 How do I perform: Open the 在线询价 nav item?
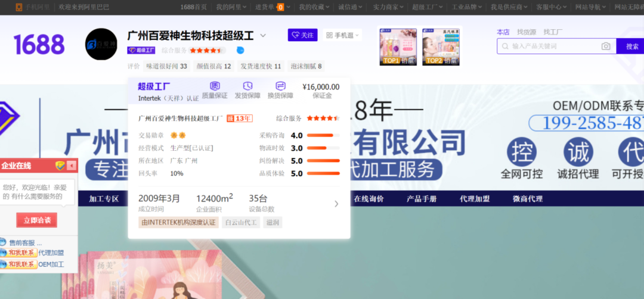tap(369, 199)
